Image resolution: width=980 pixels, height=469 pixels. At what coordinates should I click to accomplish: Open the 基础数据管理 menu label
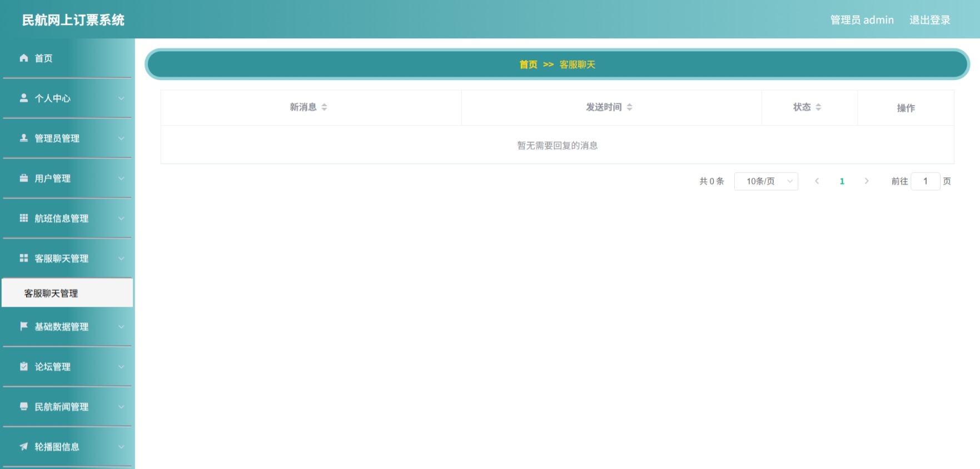pyautogui.click(x=62, y=327)
